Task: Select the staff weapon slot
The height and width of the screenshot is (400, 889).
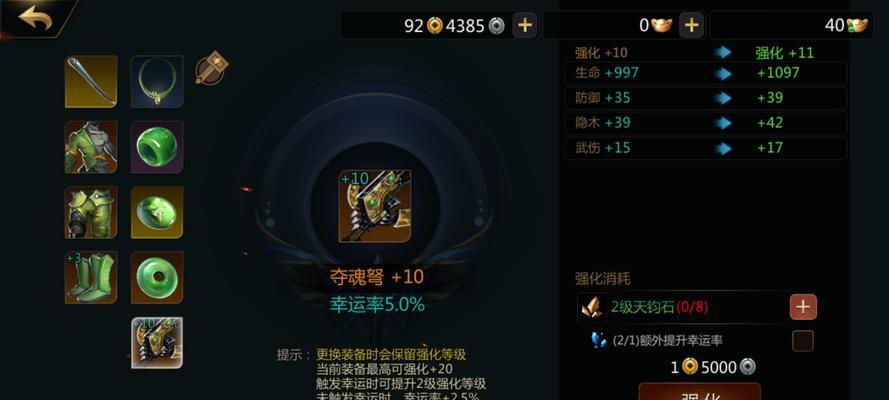Action: pos(91,82)
